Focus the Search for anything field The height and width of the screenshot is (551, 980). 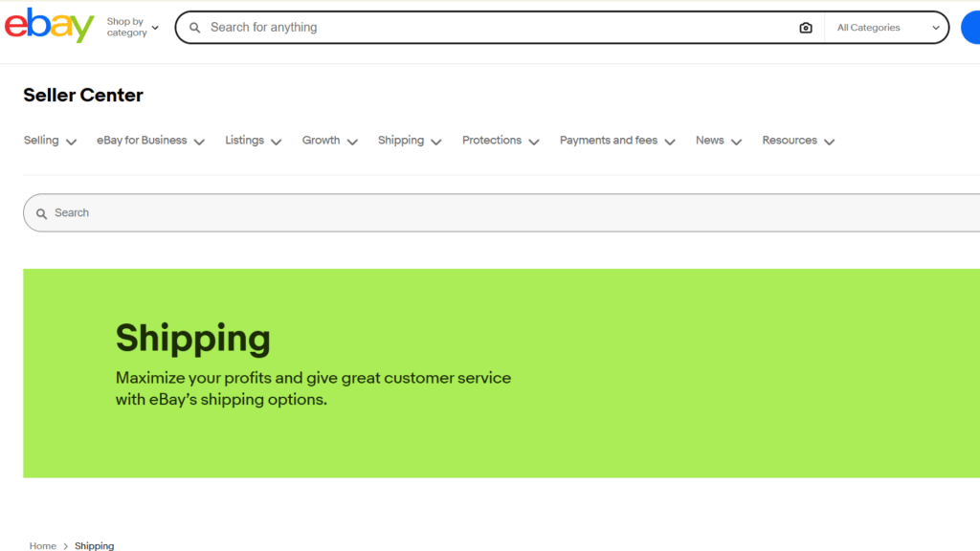500,28
